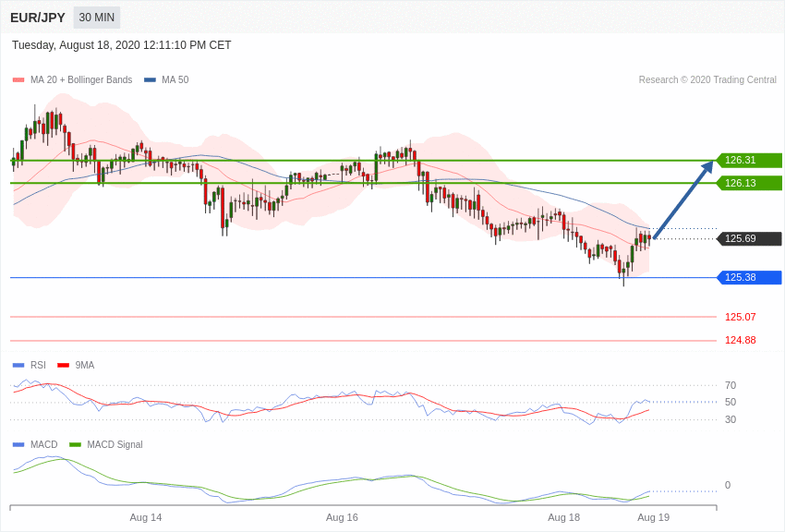The height and width of the screenshot is (532, 785).
Task: Click the MACD legend blue swatch
Action: (18, 444)
